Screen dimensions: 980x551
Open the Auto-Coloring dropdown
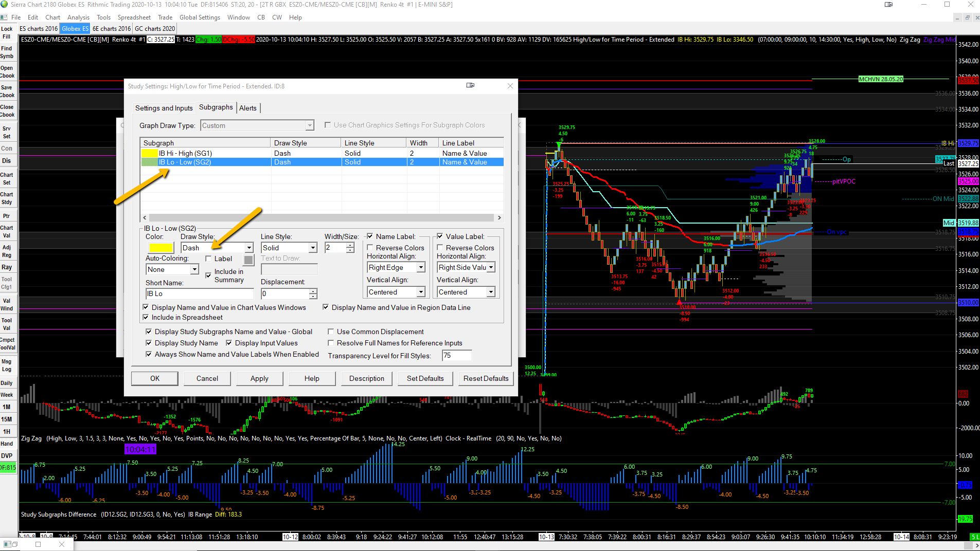pos(194,269)
